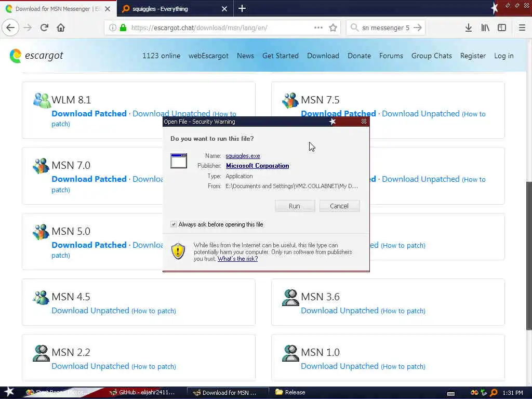Open the Library bookmarks and history icon
Screen dimensions: 532x399
click(485, 28)
